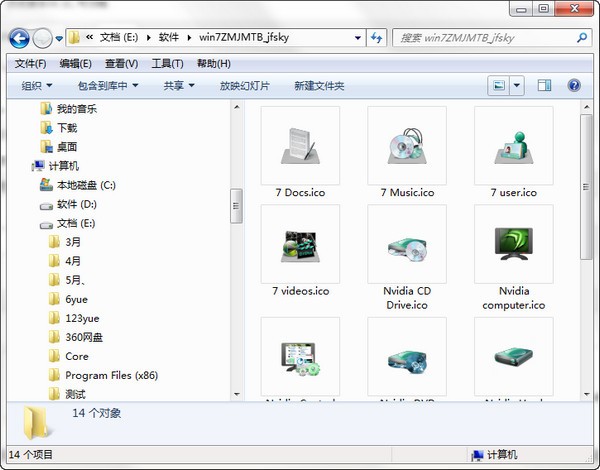Viewport: 600px width, 470px height.
Task: Click the 文档 (E:) breadcrumb segment
Action: point(119,37)
